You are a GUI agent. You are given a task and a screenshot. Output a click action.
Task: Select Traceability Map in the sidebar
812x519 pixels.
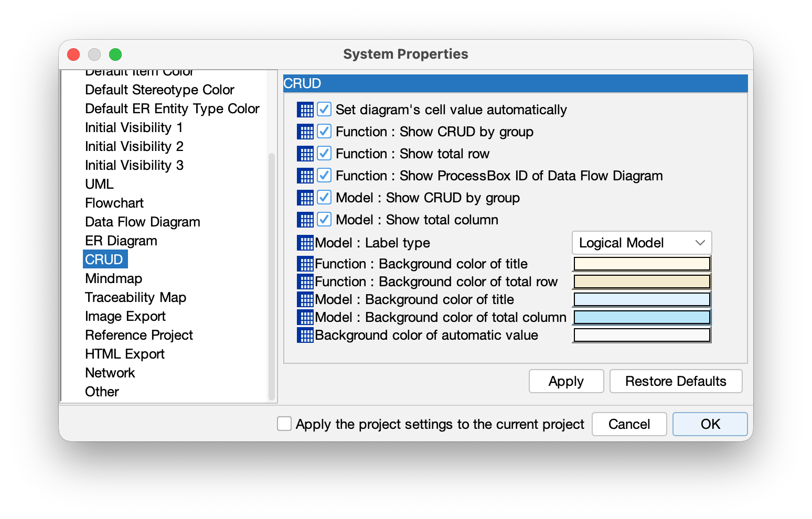(135, 297)
